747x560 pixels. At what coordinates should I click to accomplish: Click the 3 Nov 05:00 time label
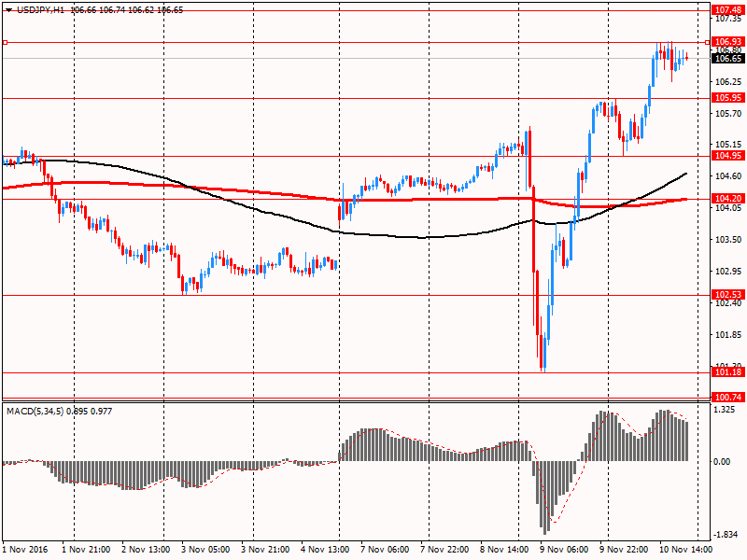pos(205,550)
